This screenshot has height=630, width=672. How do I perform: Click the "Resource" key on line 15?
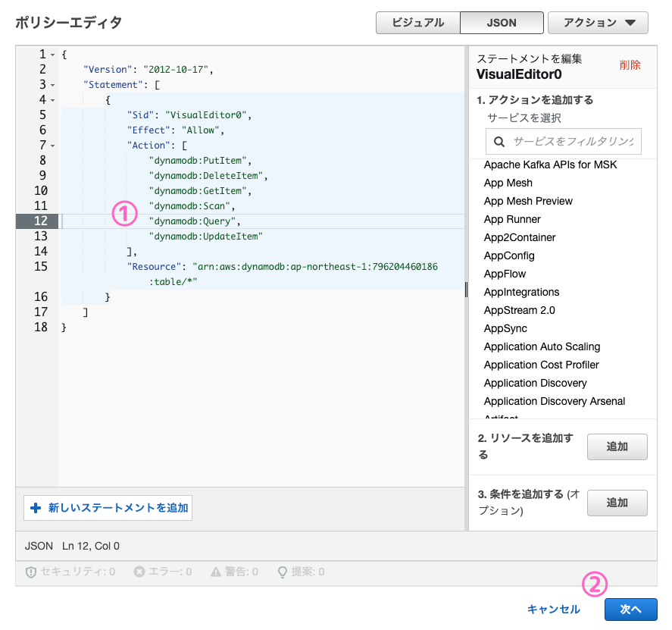point(154,267)
